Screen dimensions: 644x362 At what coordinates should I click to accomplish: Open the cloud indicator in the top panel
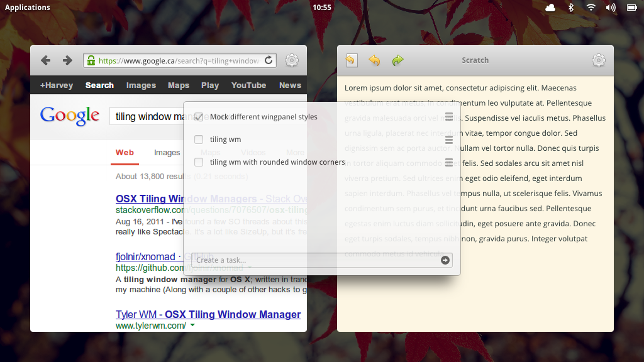point(550,8)
